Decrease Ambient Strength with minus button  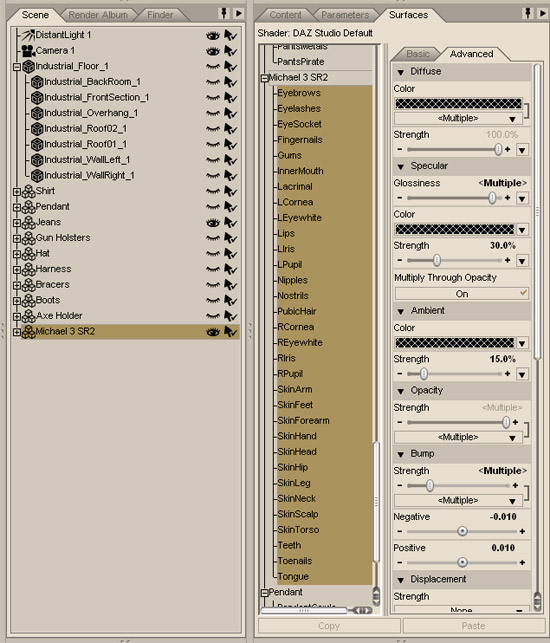(399, 374)
